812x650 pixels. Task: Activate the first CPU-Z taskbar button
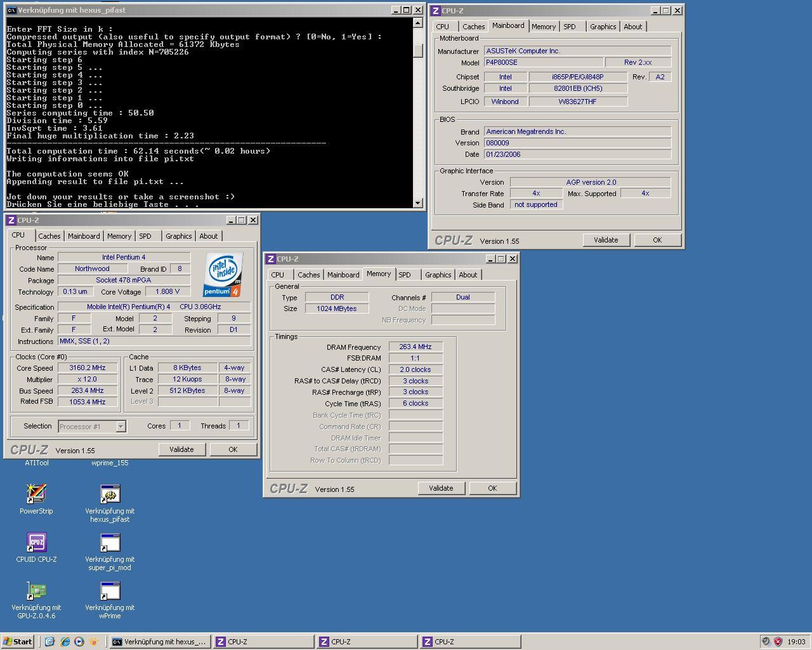click(x=263, y=642)
